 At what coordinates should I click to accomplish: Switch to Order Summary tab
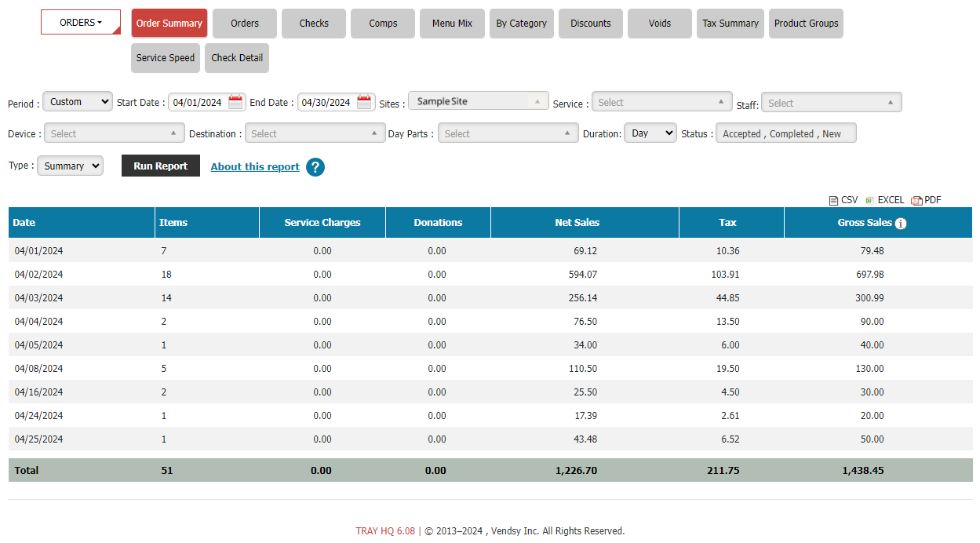(x=169, y=23)
